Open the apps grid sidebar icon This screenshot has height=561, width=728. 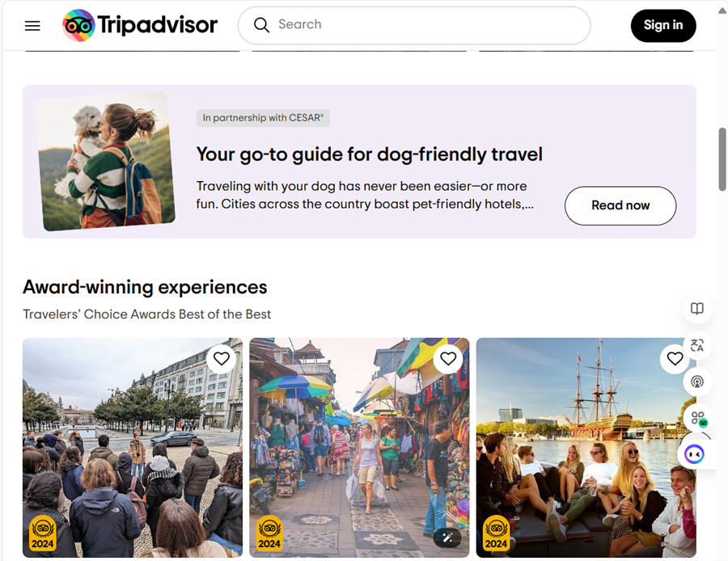(698, 418)
